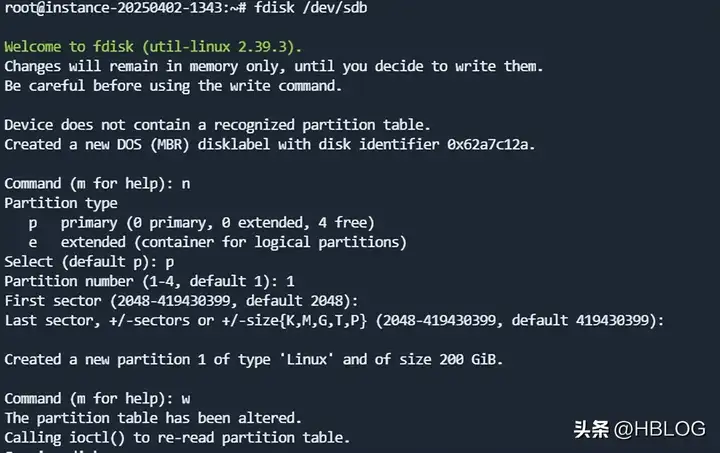Click 'Device does not contain a recognized partition table'
Screen dimensions: 720x453
(217, 125)
